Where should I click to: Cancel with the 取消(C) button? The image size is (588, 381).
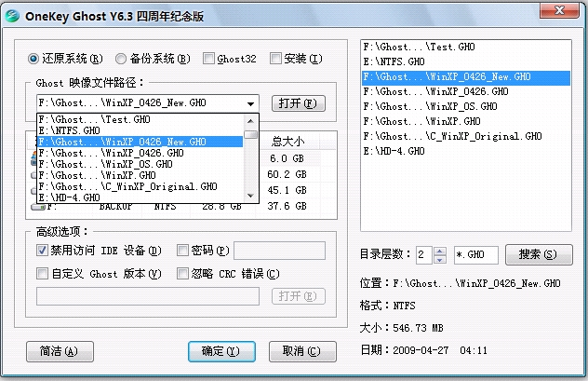point(302,351)
